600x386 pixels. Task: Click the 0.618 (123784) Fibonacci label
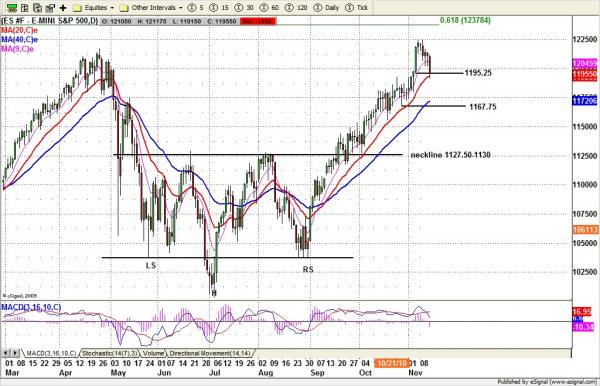[x=465, y=20]
